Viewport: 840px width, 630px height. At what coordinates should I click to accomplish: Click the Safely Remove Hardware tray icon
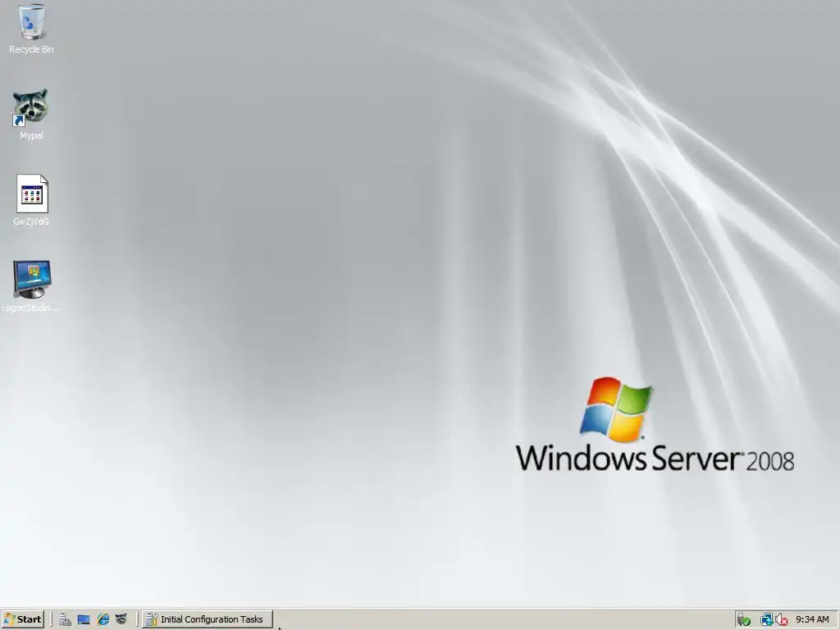[x=743, y=620]
